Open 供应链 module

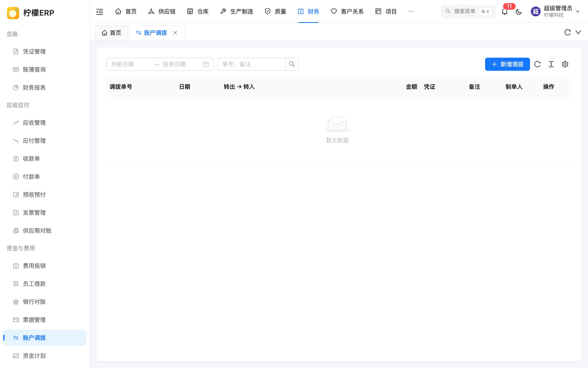162,11
